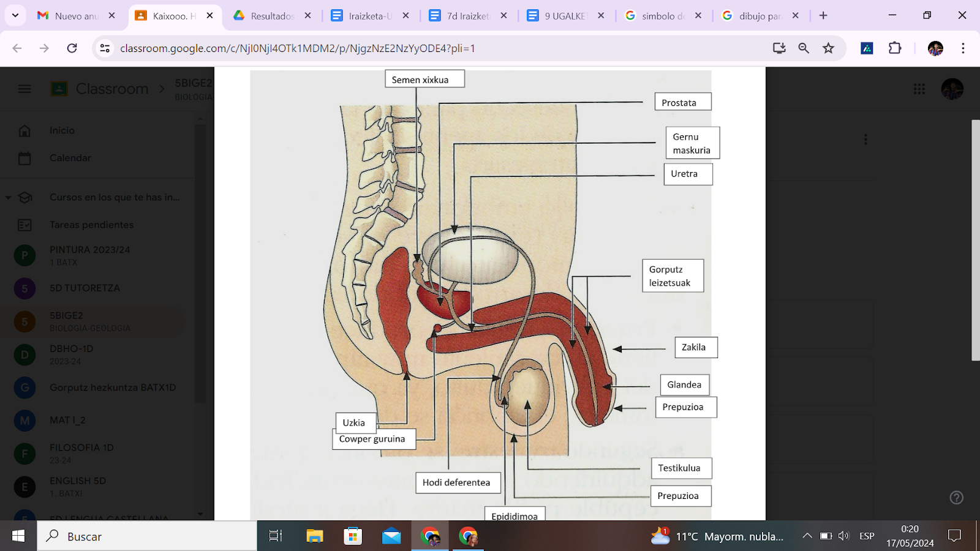
Task: Reload the current page
Action: coord(72,48)
